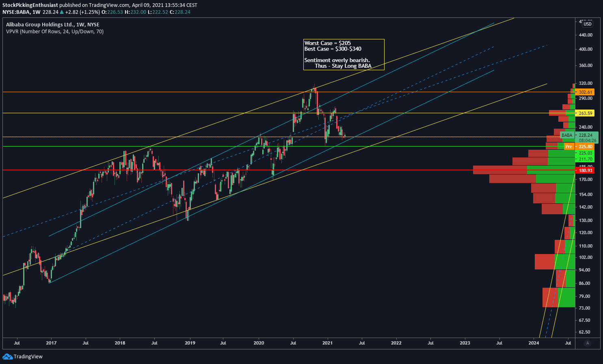This screenshot has height=364, width=603.
Task: Click the 86.00 price axis label
Action: (x=584, y=283)
